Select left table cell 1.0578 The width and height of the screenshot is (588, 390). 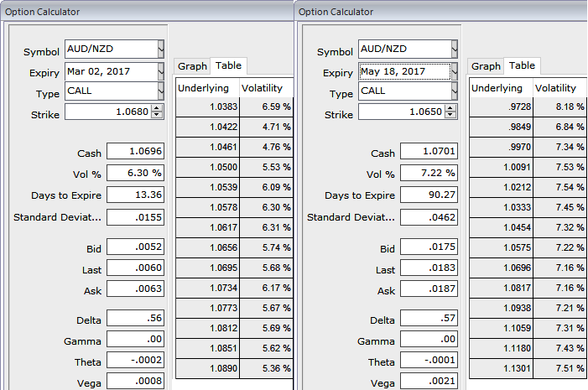(207, 208)
